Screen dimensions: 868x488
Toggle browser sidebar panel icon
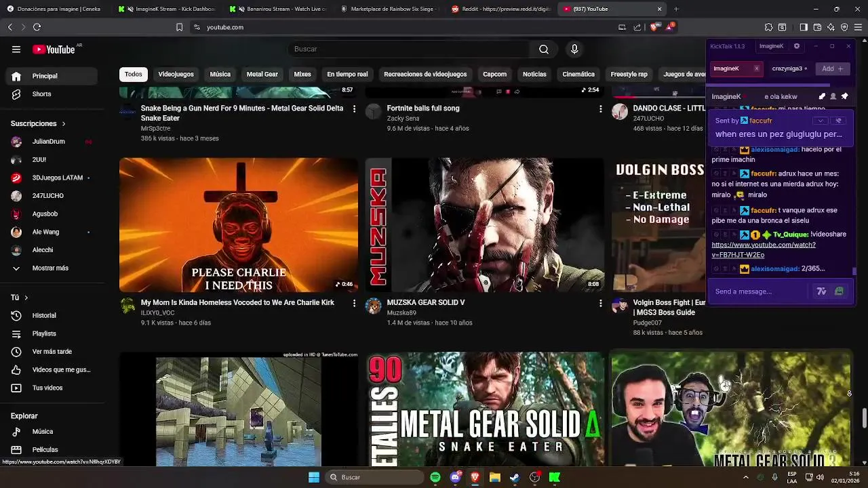[x=804, y=27]
